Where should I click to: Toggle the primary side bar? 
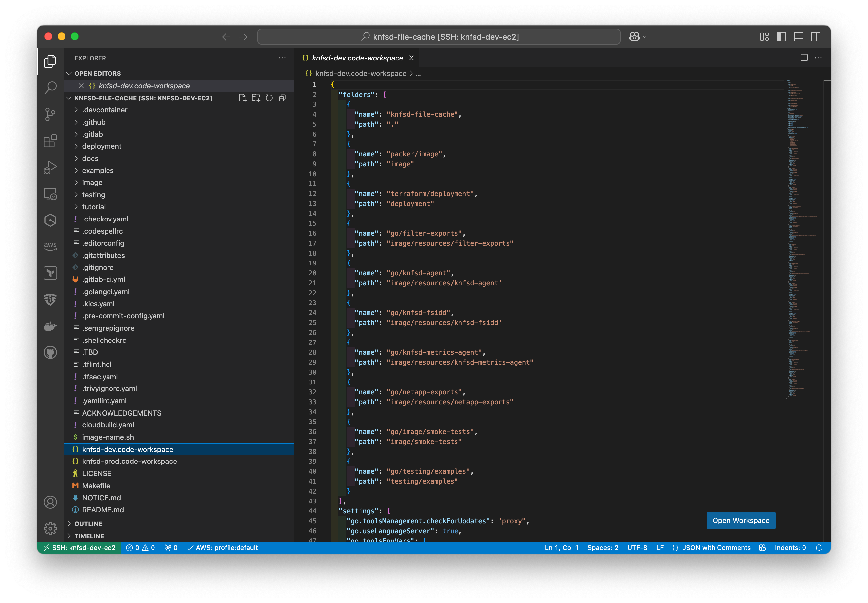point(781,37)
